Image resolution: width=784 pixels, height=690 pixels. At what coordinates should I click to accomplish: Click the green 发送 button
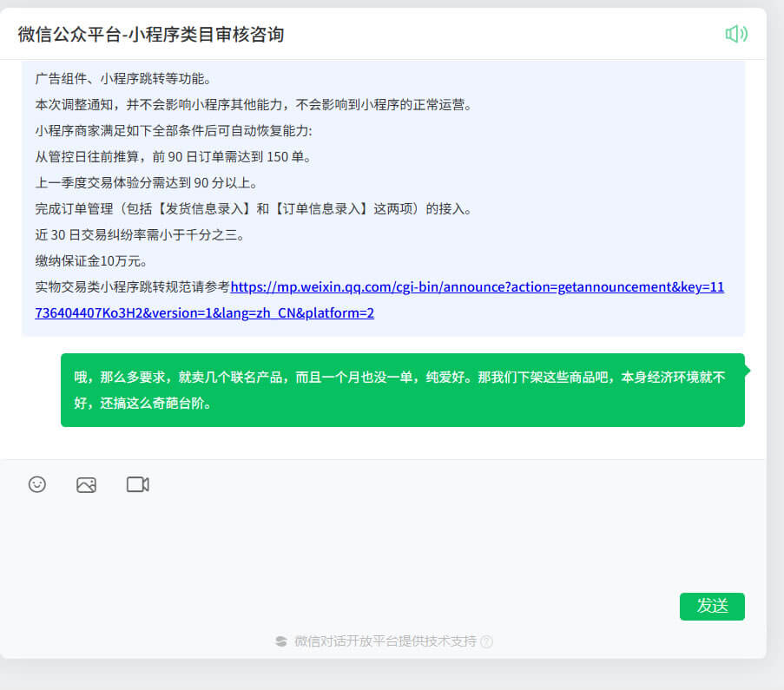point(712,606)
